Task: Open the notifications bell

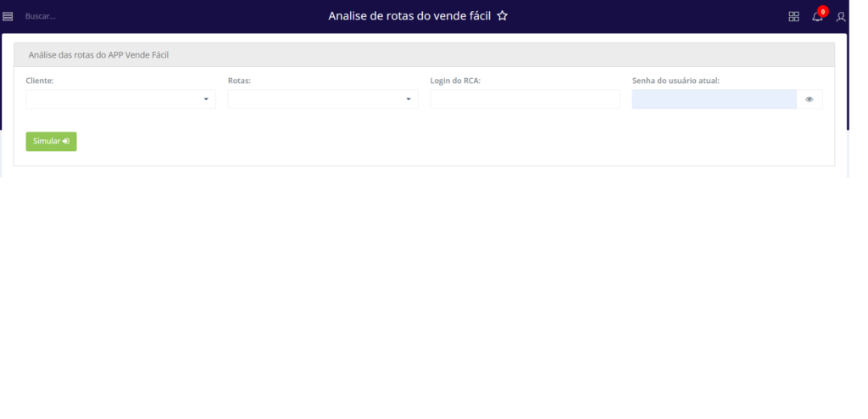Action: pos(817,17)
